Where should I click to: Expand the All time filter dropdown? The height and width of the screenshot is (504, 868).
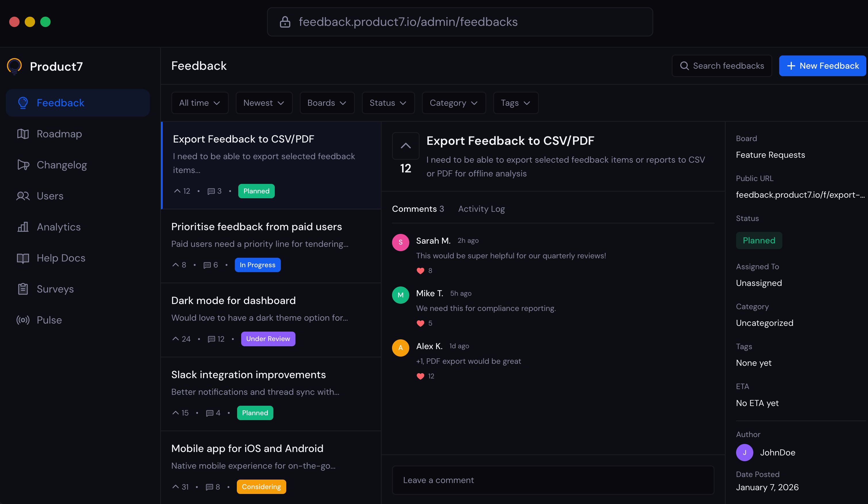click(x=199, y=103)
